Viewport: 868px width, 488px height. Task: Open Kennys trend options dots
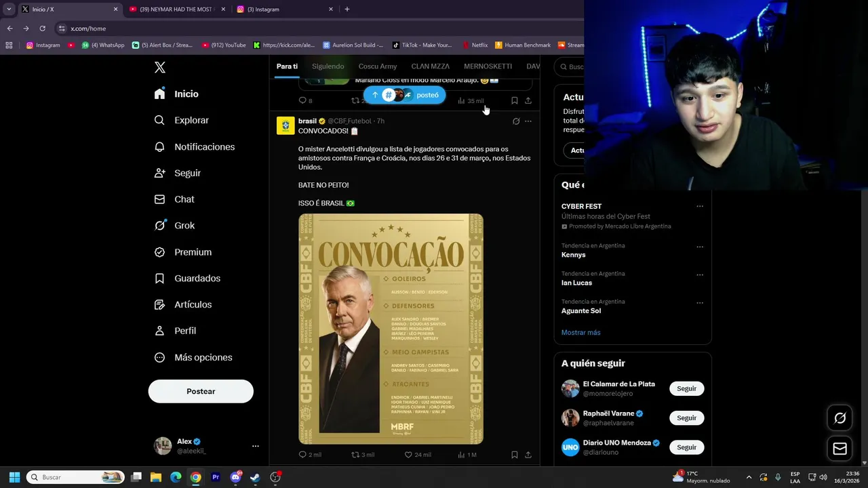(700, 247)
